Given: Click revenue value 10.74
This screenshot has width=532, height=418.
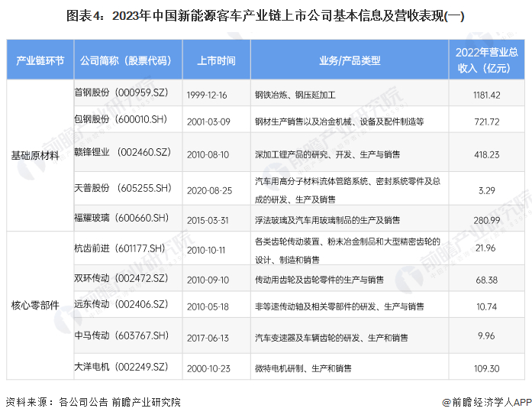Looking at the screenshot, I should pos(486,306).
